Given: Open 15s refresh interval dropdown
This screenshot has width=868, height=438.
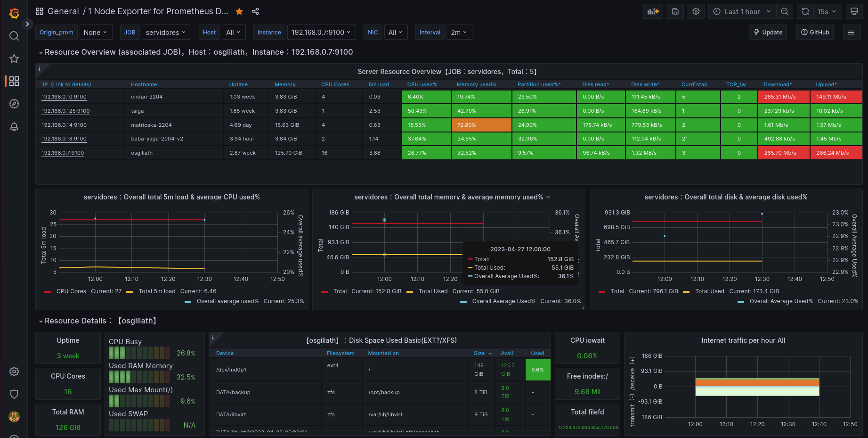Looking at the screenshot, I should [827, 11].
